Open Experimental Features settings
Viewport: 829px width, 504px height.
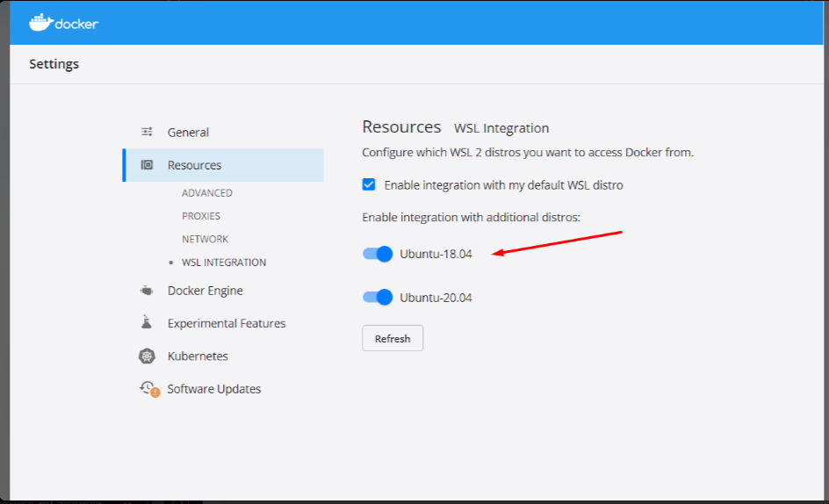(x=227, y=323)
